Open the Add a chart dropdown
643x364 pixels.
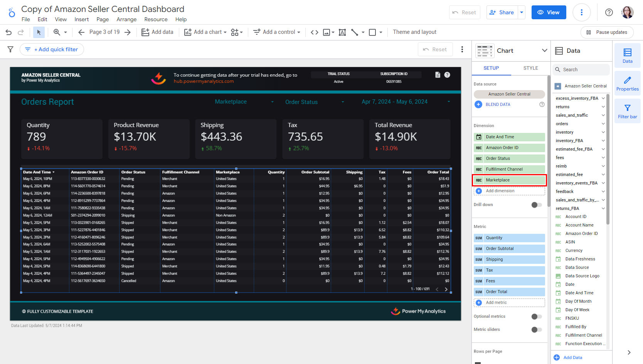205,32
